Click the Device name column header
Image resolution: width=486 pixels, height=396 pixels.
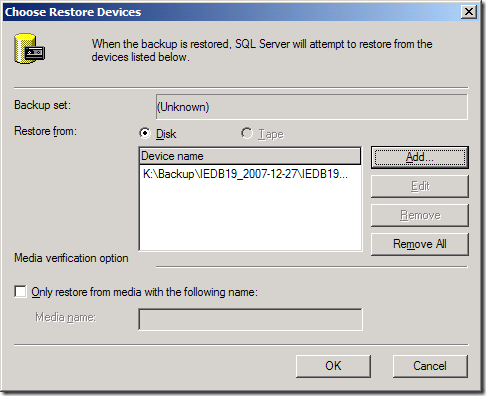[250, 156]
